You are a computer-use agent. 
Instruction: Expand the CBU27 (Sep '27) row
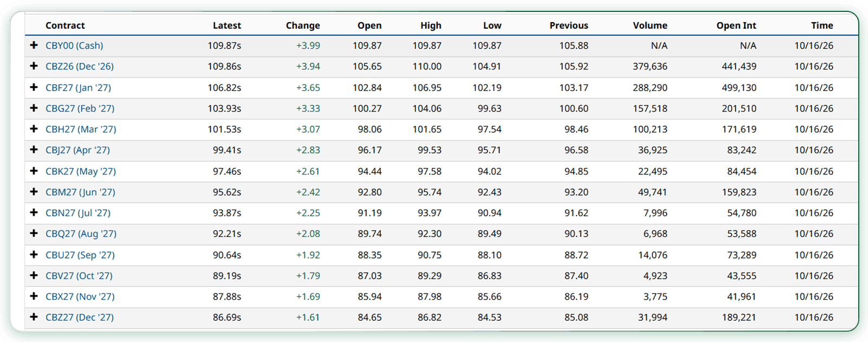pos(34,255)
